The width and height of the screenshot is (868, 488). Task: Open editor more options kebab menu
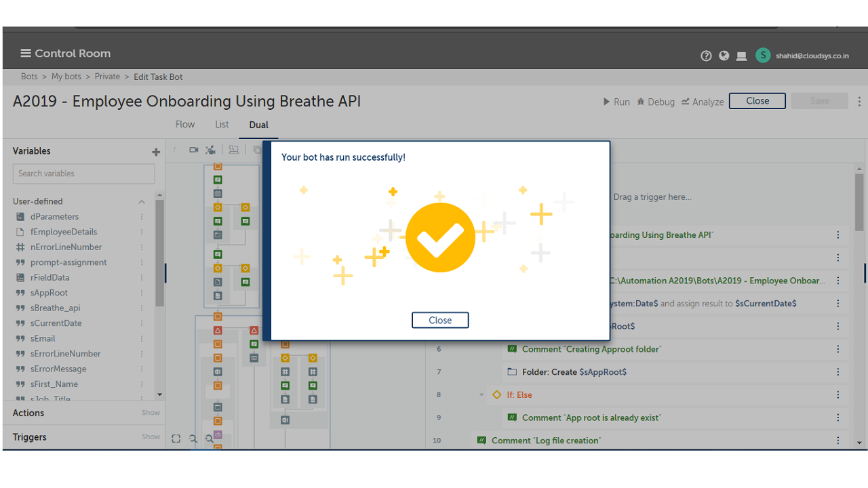click(x=859, y=102)
